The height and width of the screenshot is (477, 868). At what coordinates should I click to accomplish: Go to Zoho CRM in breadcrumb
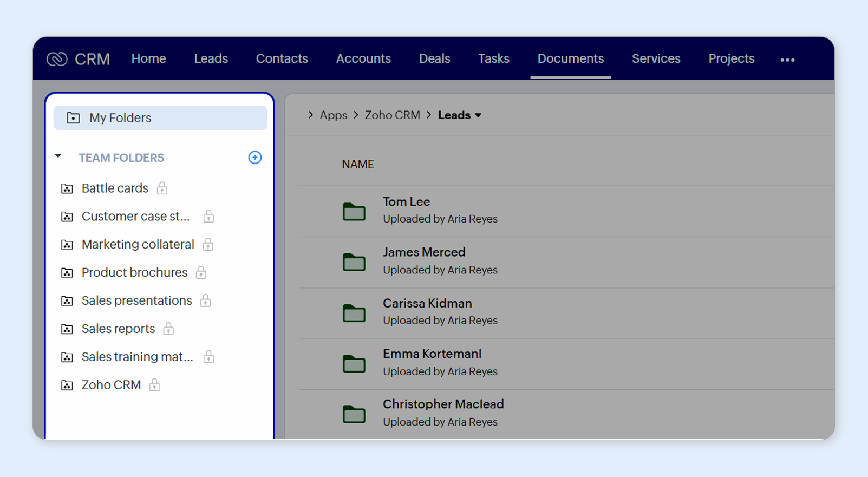point(392,115)
